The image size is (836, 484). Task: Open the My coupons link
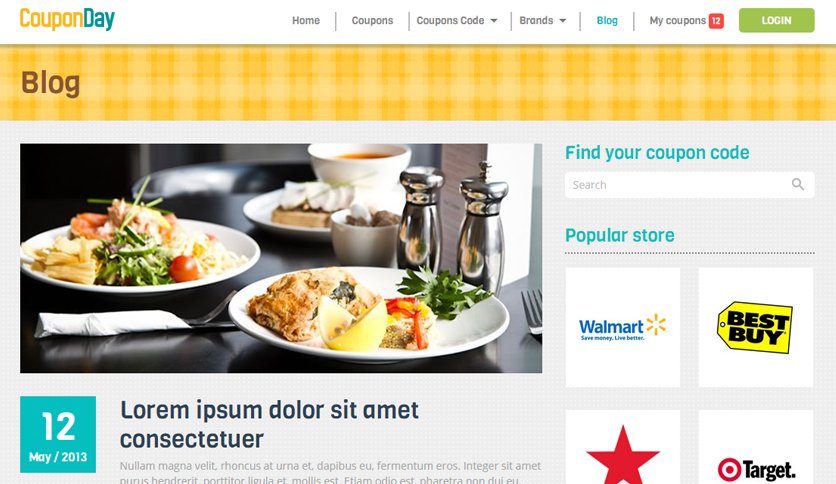click(678, 20)
